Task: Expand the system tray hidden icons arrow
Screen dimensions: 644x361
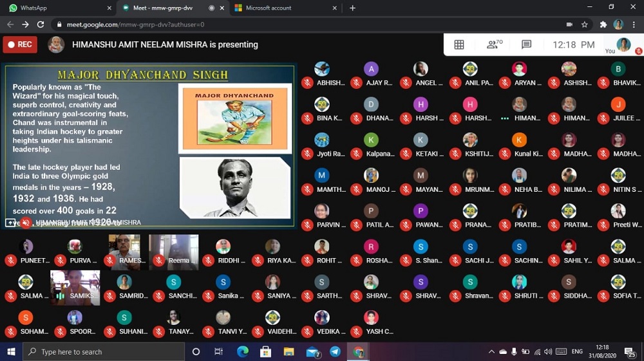Action: (491, 352)
